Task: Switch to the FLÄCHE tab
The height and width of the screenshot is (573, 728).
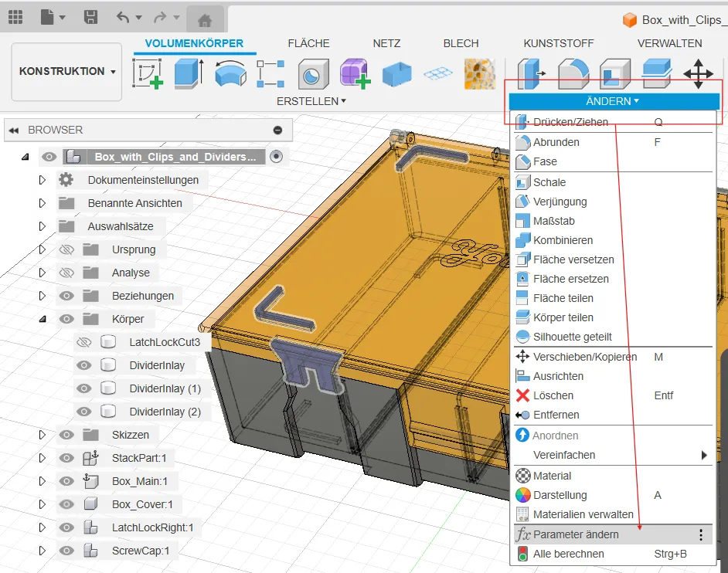Action: click(x=309, y=43)
